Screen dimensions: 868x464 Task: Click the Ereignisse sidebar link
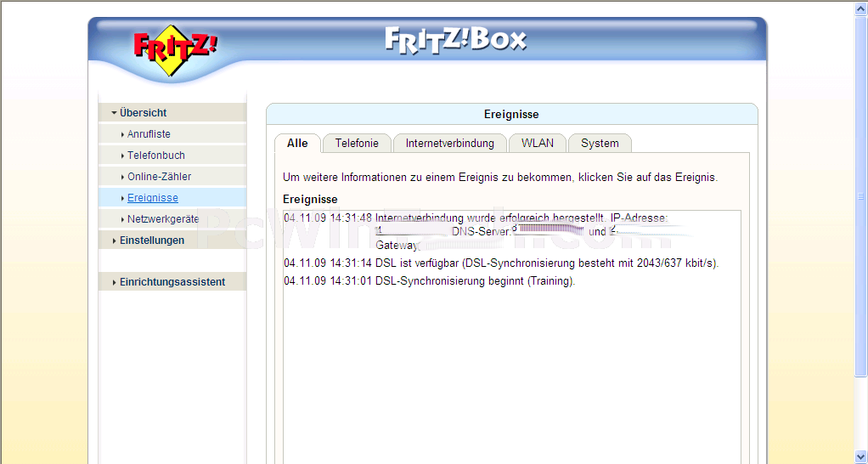tap(152, 198)
